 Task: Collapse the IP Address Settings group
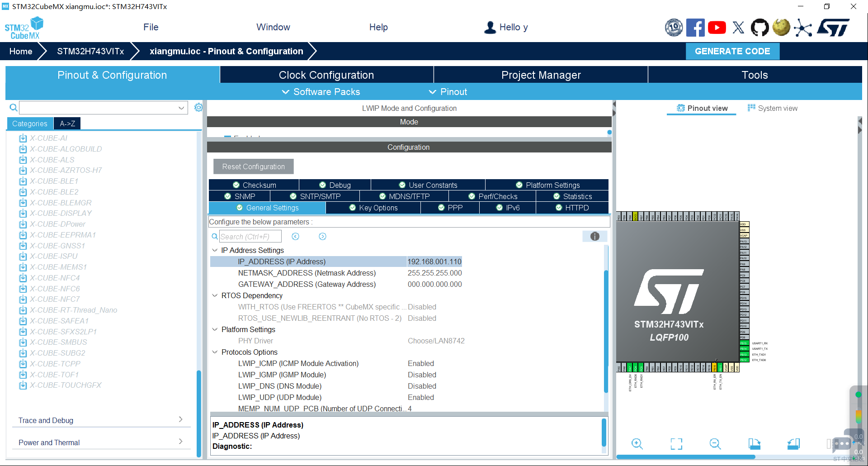coord(215,250)
